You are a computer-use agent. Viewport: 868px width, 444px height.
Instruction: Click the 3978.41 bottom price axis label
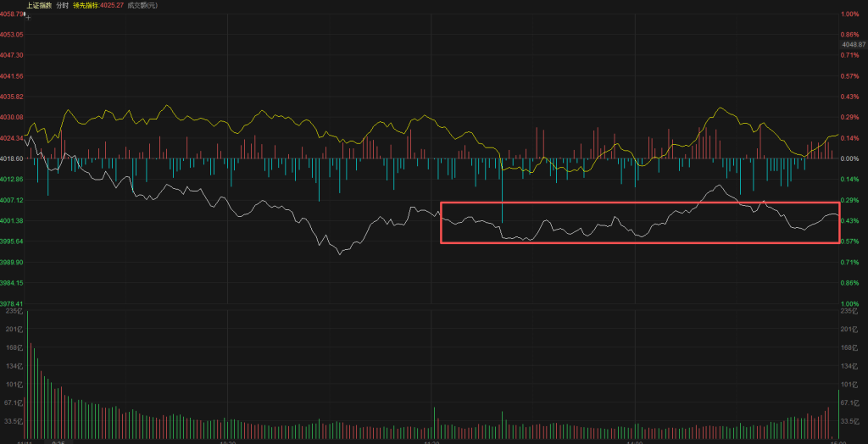tap(12, 303)
